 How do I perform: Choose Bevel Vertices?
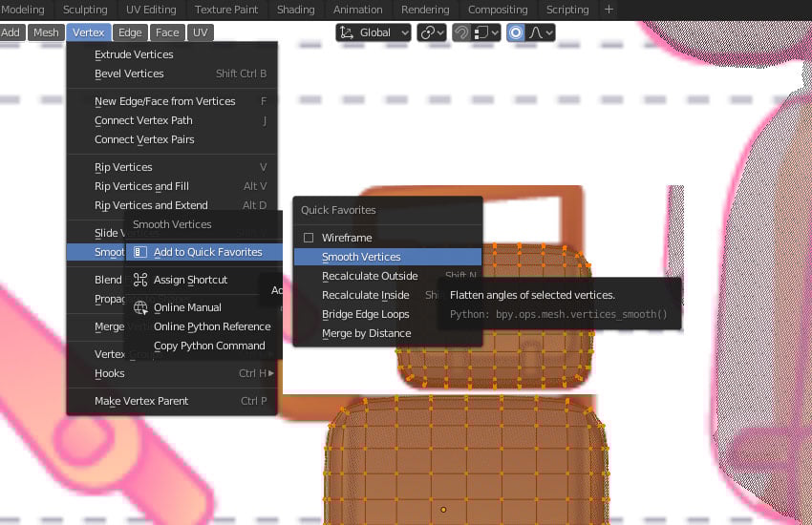[x=172, y=73]
